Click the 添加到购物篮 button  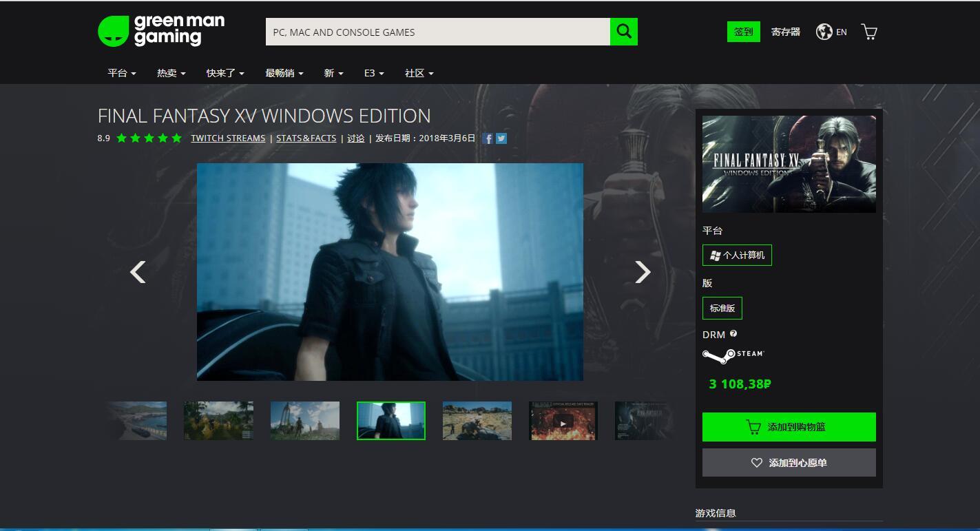tap(789, 427)
